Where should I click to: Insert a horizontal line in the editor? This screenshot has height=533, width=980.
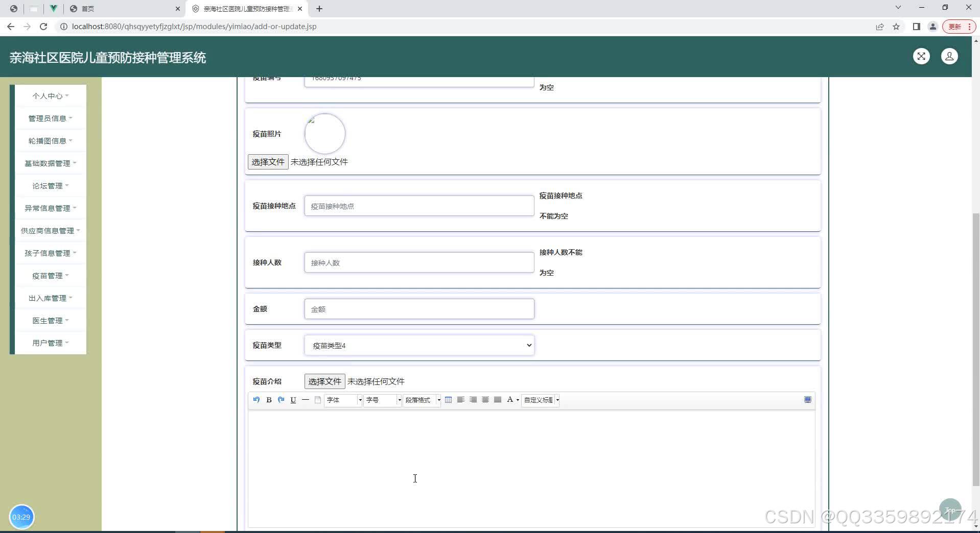(x=306, y=400)
